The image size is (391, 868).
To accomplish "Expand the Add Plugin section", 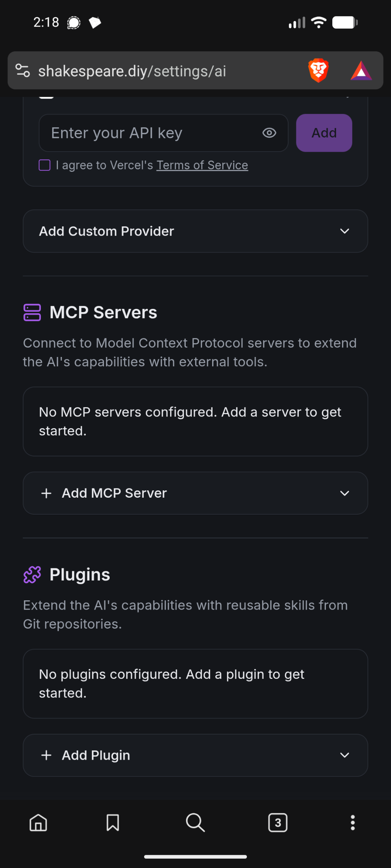I will pyautogui.click(x=195, y=755).
